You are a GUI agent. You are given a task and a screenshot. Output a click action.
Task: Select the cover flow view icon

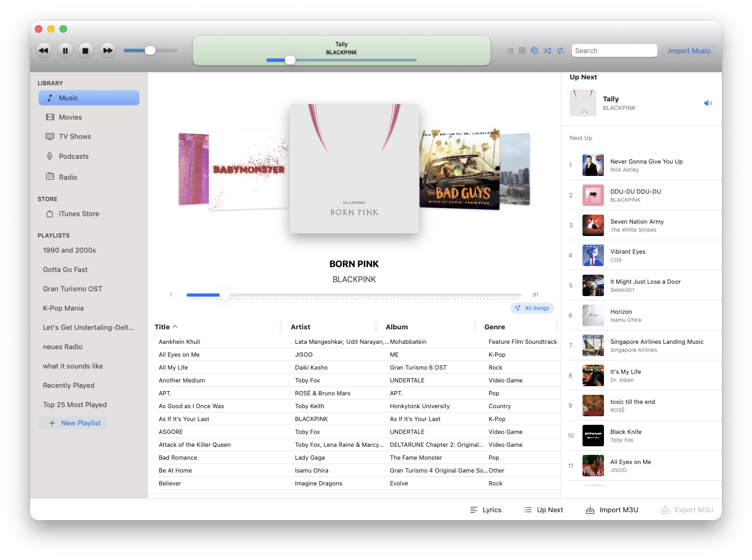(x=534, y=50)
